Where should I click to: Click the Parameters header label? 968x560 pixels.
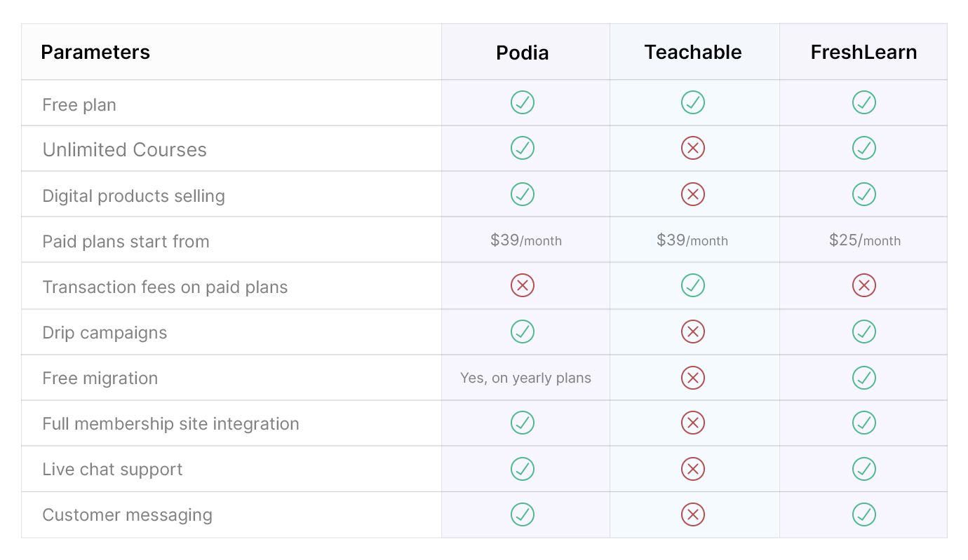coord(95,53)
